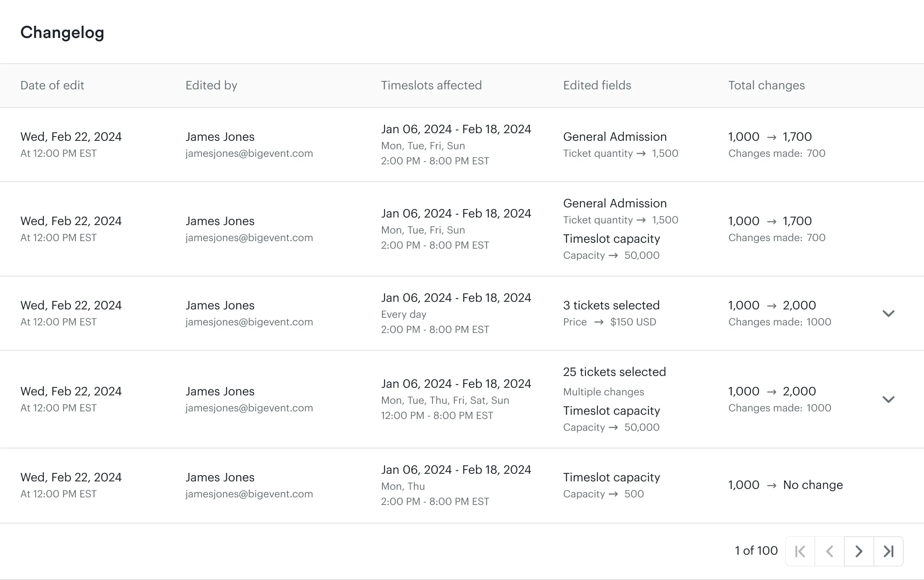Image resolution: width=924 pixels, height=580 pixels.
Task: Expand the 25 tickets selected row
Action: tap(888, 399)
